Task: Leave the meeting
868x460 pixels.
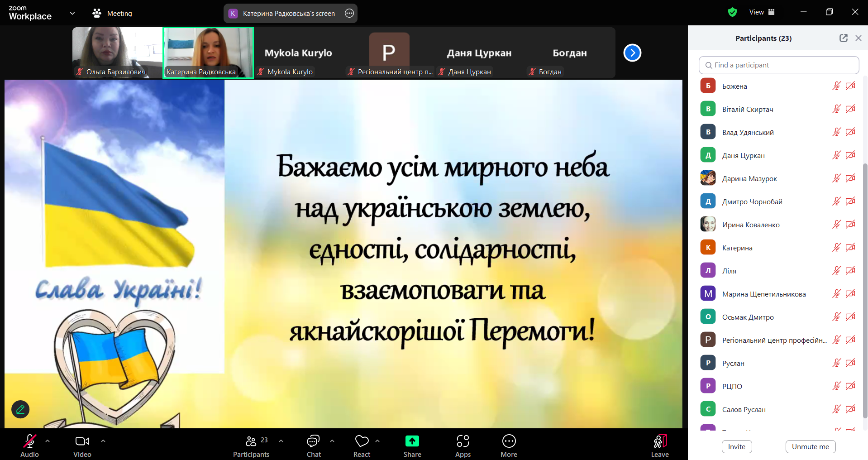Action: tap(659, 446)
